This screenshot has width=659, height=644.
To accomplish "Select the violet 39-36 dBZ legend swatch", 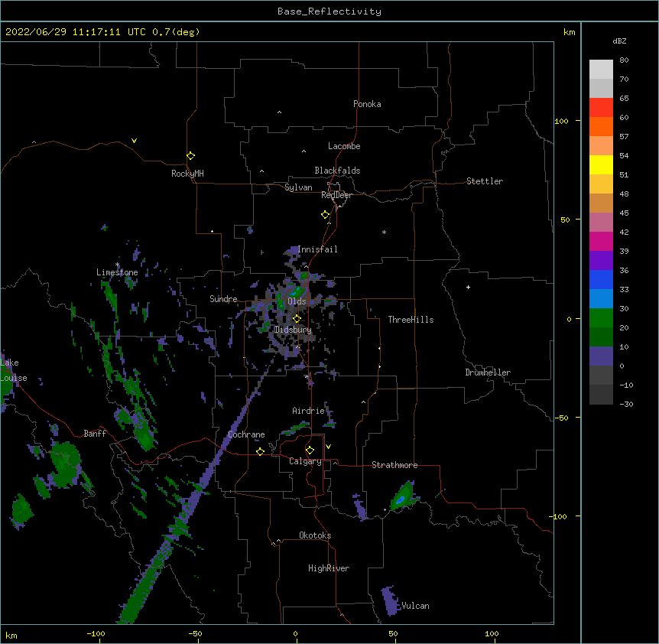I will click(601, 261).
